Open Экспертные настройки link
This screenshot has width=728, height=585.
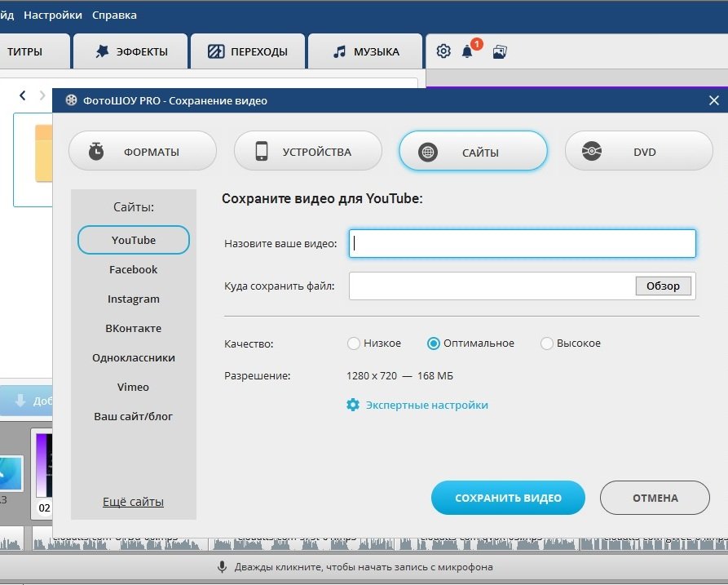coord(426,405)
